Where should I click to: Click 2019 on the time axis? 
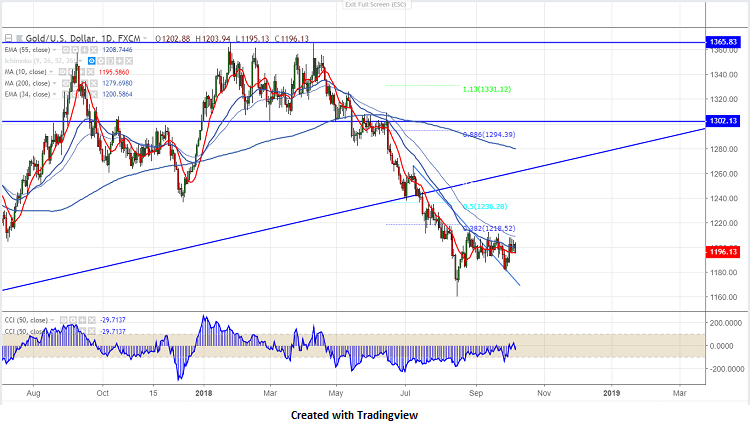(x=611, y=393)
